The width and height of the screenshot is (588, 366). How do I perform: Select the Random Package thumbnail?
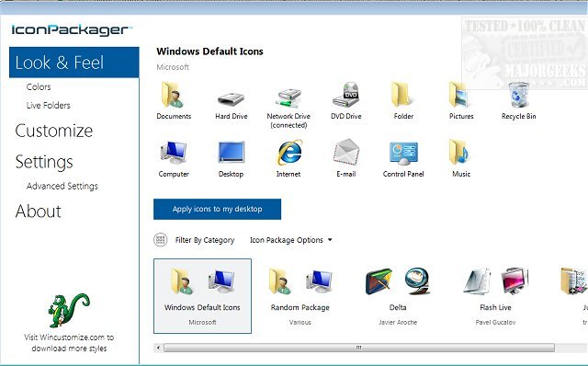click(x=300, y=296)
